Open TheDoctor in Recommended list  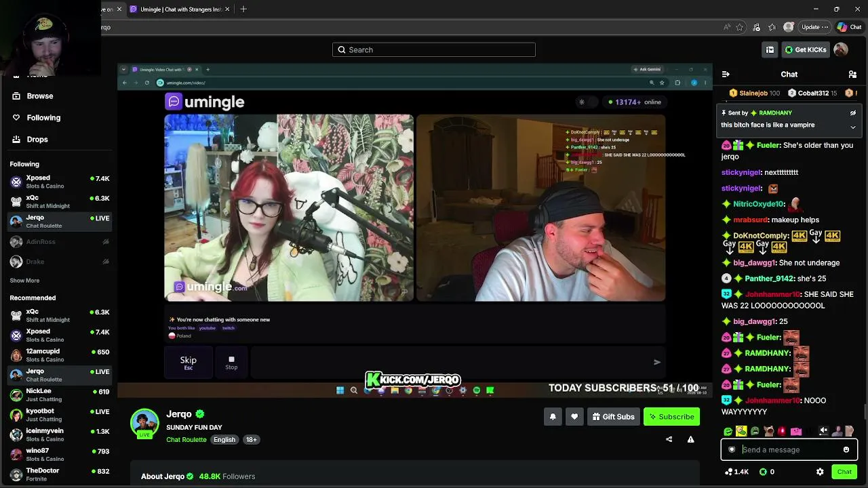[60, 474]
